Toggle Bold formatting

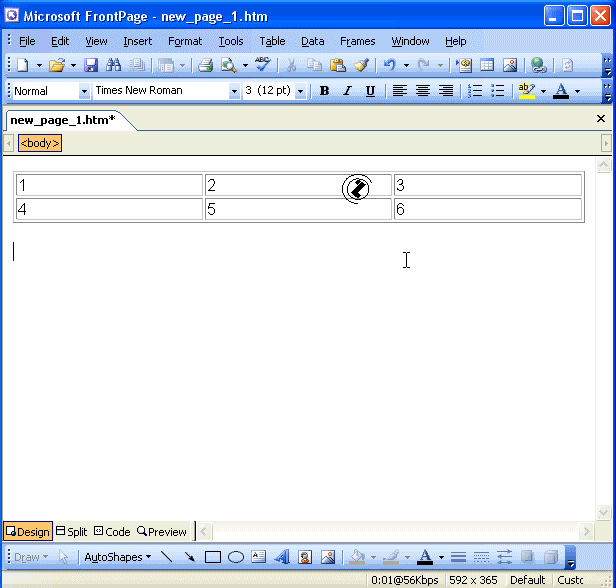click(324, 91)
